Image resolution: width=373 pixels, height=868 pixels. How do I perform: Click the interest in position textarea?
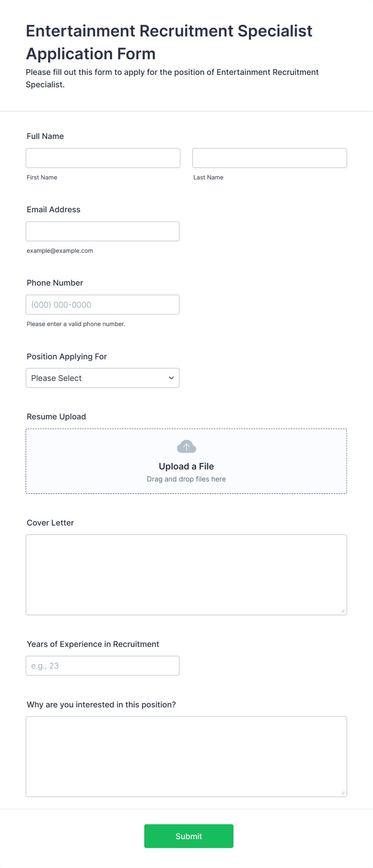point(186,757)
